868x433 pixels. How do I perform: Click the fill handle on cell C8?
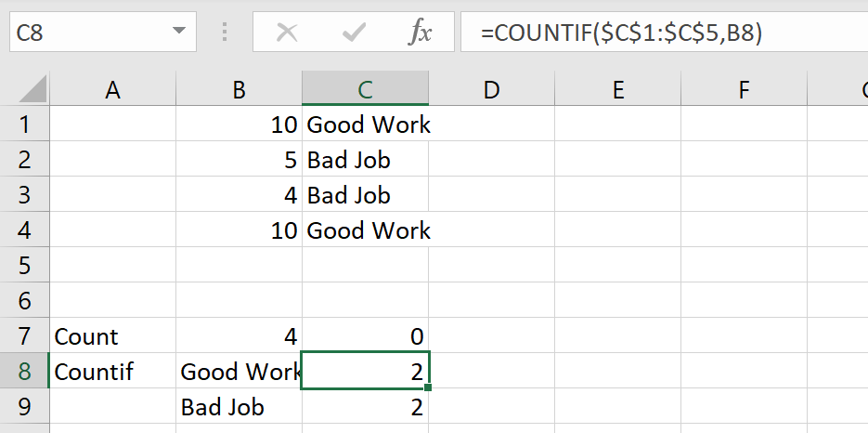point(428,387)
